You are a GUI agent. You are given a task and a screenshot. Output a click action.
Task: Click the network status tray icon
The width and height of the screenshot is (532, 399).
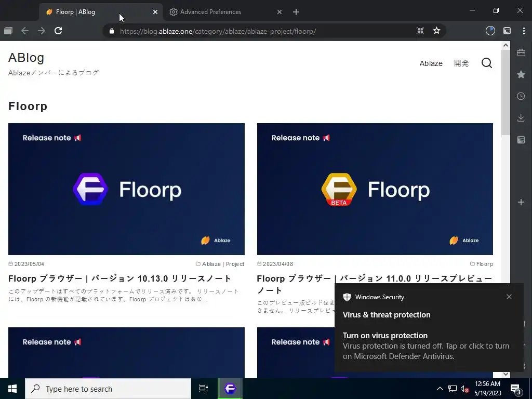tap(453, 389)
